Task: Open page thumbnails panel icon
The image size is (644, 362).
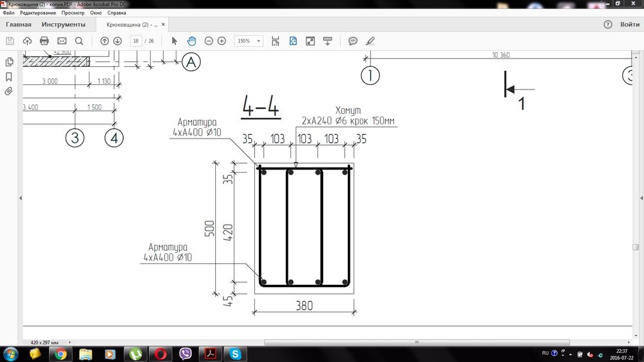Action: click(x=8, y=62)
